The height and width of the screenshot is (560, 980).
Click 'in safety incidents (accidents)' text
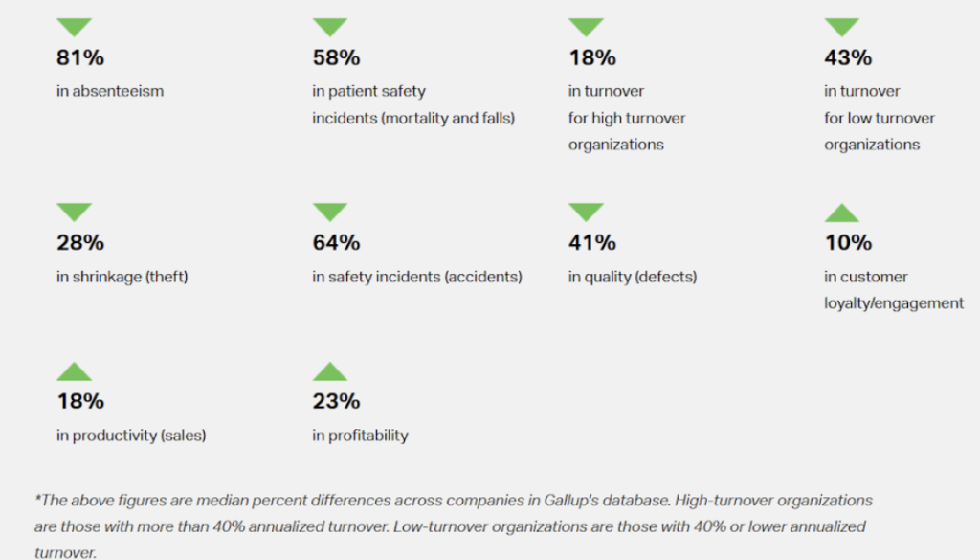coord(417,278)
